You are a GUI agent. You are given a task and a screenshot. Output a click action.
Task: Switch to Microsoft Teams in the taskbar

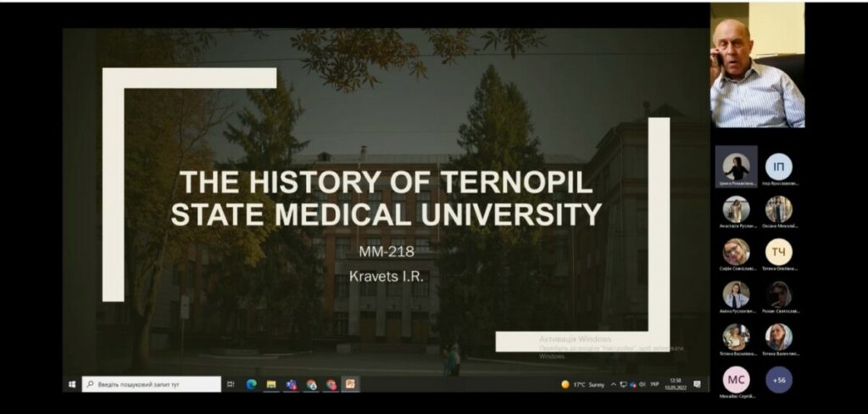tap(292, 384)
